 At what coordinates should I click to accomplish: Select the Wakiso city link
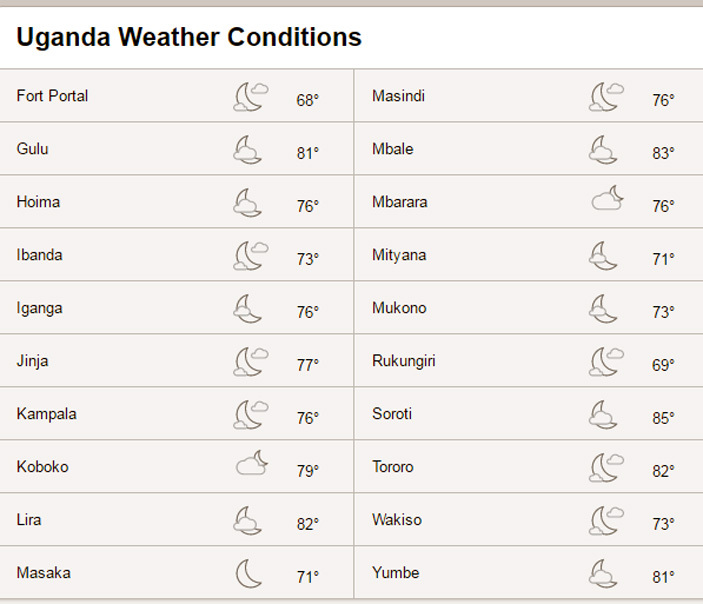(397, 520)
